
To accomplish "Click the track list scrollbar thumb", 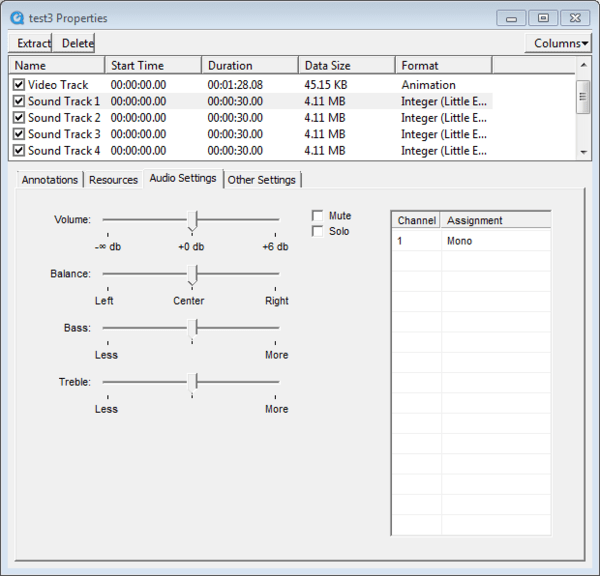I will [x=583, y=97].
